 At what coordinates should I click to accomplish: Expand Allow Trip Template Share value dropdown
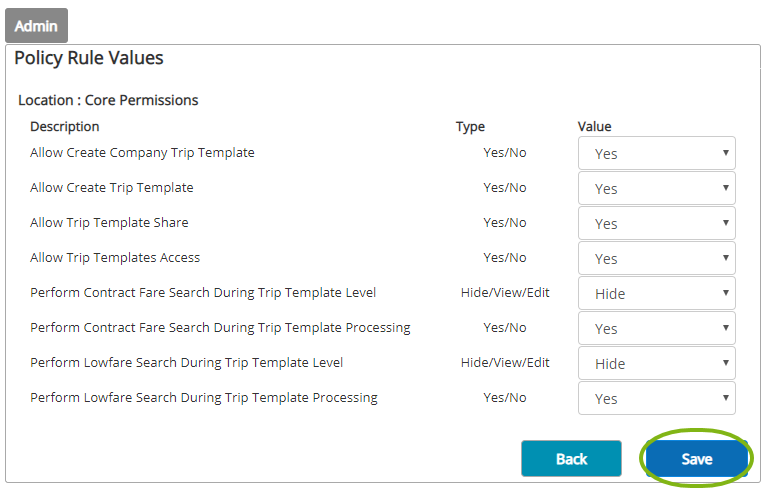click(x=656, y=224)
